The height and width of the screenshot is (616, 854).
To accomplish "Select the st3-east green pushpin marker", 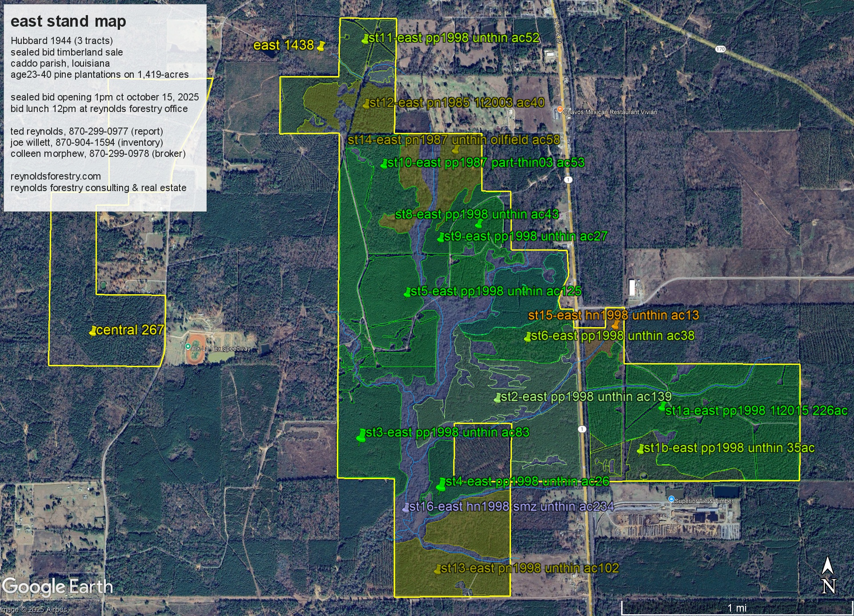I will pos(361,436).
